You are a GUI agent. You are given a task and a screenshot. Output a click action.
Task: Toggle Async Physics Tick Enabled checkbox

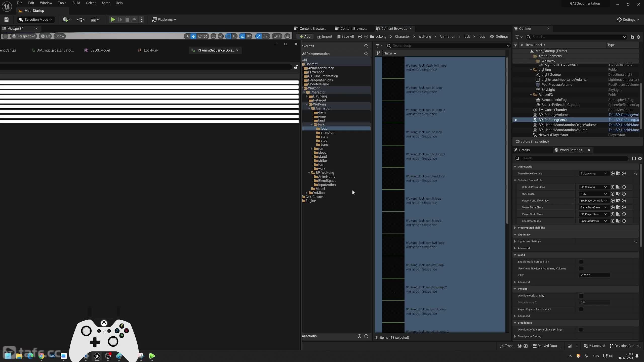581,309
